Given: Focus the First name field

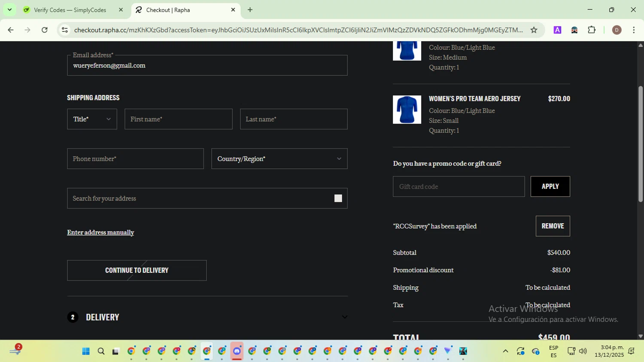Looking at the screenshot, I should pos(179,119).
